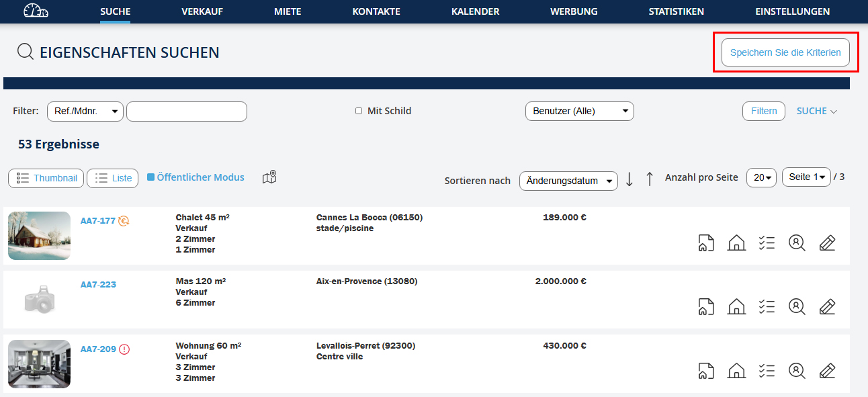Open the Ref./Mdnr. filter dropdown
Image resolution: width=868 pixels, height=397 pixels.
coord(85,112)
